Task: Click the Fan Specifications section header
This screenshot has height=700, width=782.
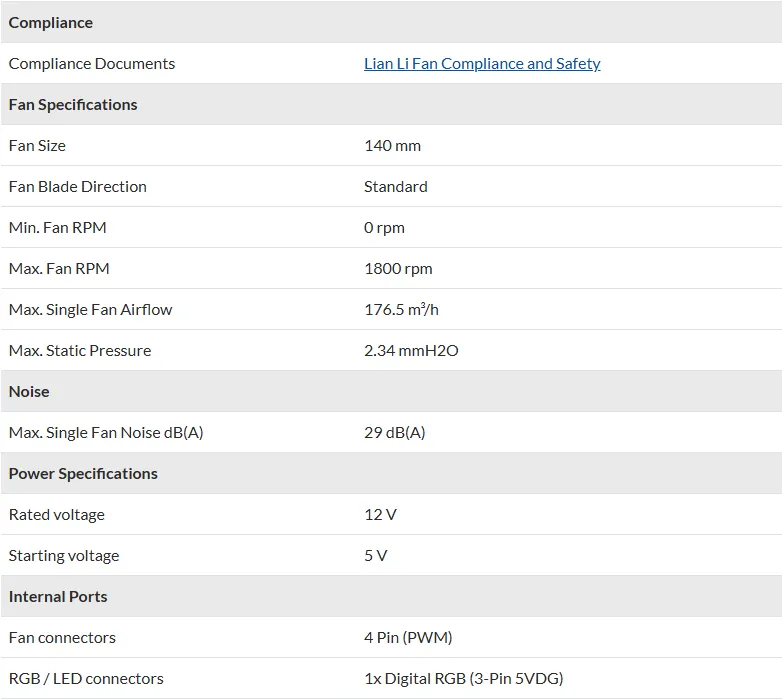Action: [x=73, y=105]
